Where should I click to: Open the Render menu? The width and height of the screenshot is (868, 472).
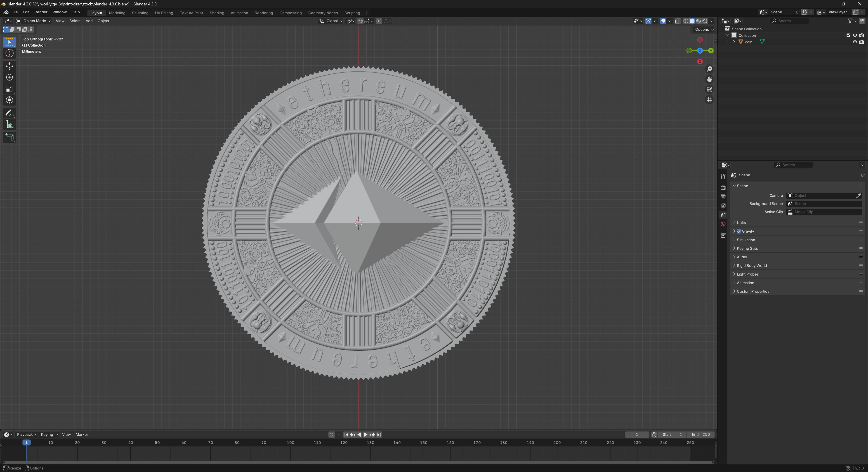tap(41, 12)
